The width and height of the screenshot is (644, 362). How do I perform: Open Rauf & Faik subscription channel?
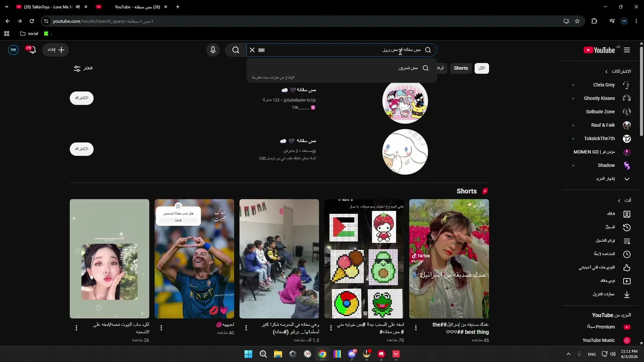tap(601, 125)
